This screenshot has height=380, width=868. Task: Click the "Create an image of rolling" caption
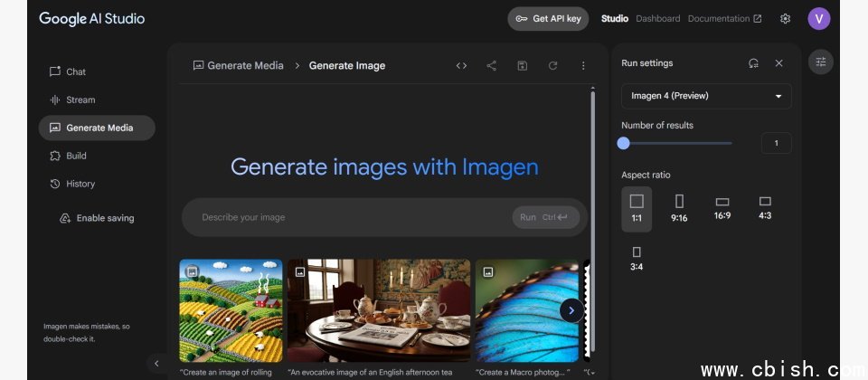226,372
